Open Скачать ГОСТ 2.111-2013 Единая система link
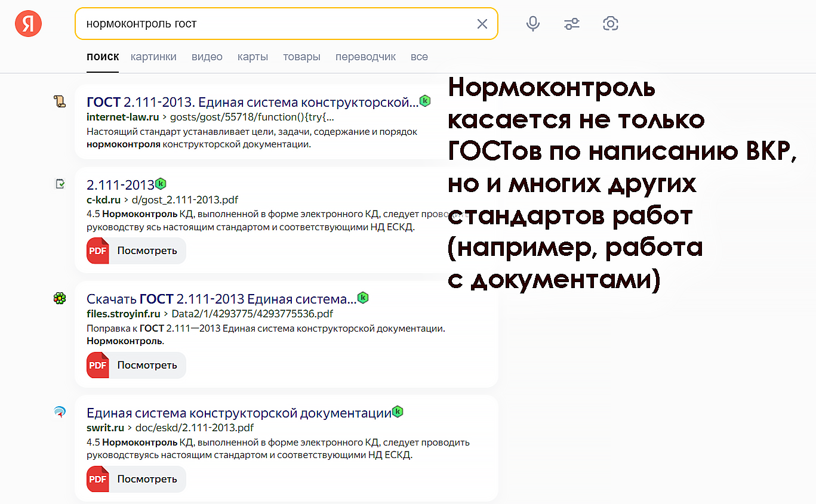 pos(221,299)
